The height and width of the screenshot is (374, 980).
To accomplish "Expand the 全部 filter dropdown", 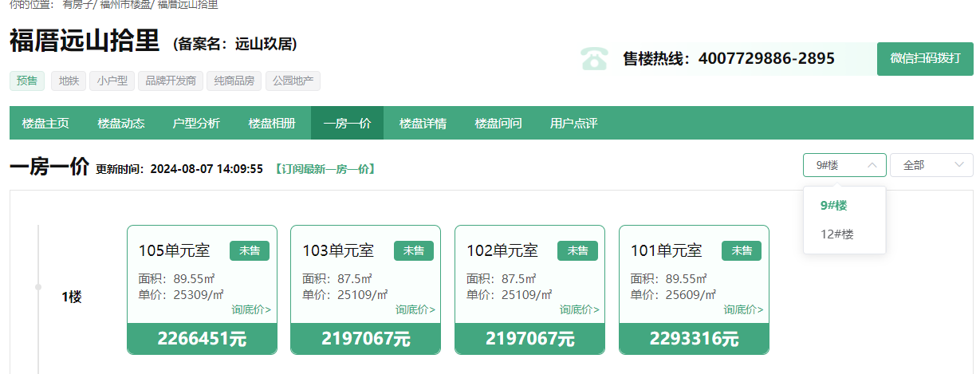I will tap(931, 165).
